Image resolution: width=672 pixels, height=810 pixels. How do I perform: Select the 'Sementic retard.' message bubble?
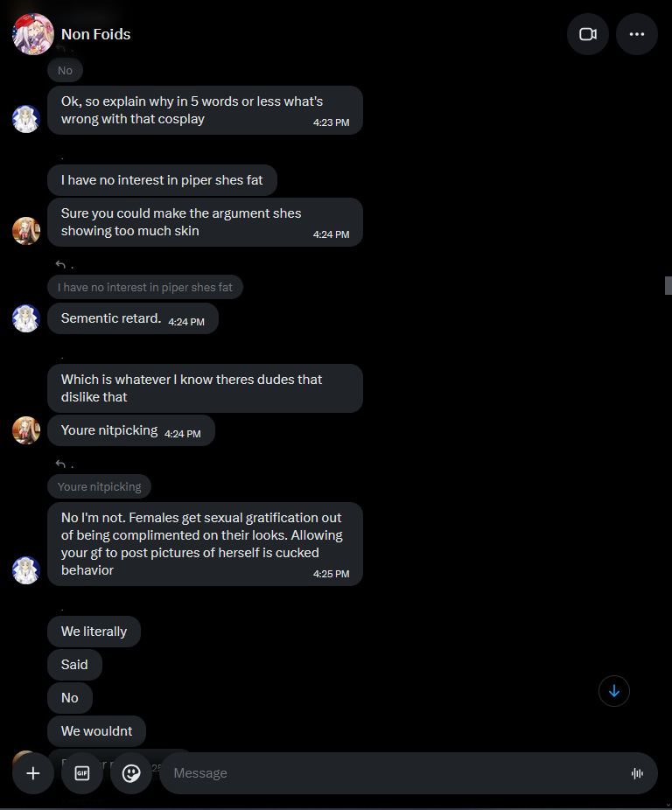[133, 318]
